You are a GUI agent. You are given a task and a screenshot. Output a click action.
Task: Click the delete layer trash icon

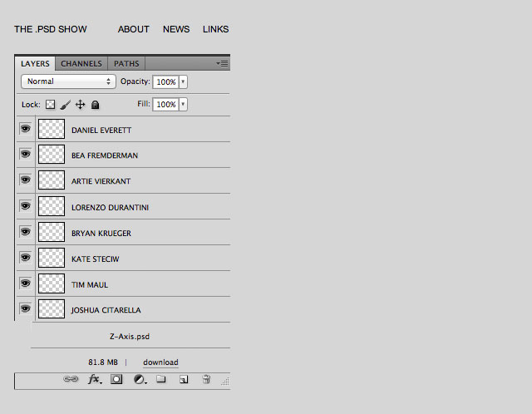206,379
